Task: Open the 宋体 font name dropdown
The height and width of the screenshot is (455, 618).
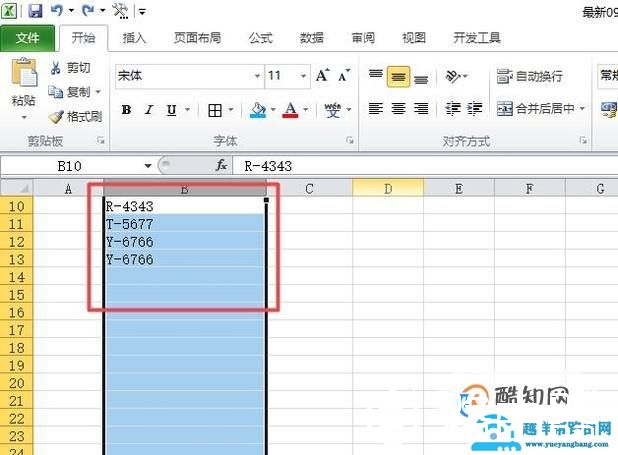Action: pyautogui.click(x=257, y=76)
